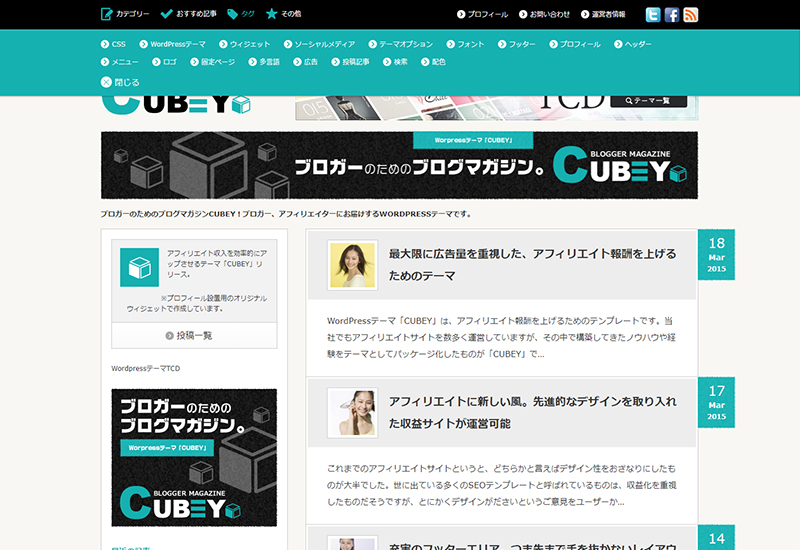
Task: Click the cube icon in profile widget
Action: (139, 267)
